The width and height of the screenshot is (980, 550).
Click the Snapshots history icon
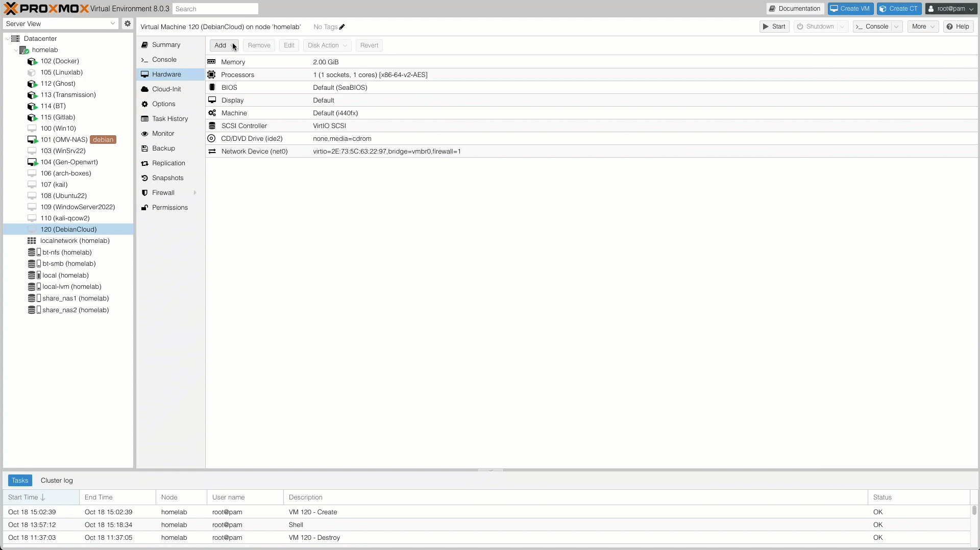[x=144, y=178]
